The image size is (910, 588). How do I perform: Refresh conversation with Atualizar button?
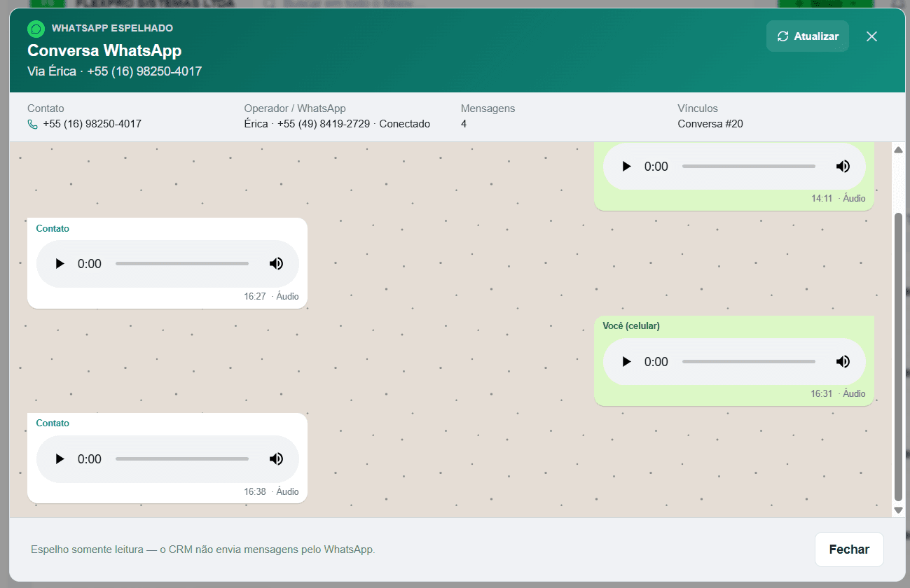808,36
